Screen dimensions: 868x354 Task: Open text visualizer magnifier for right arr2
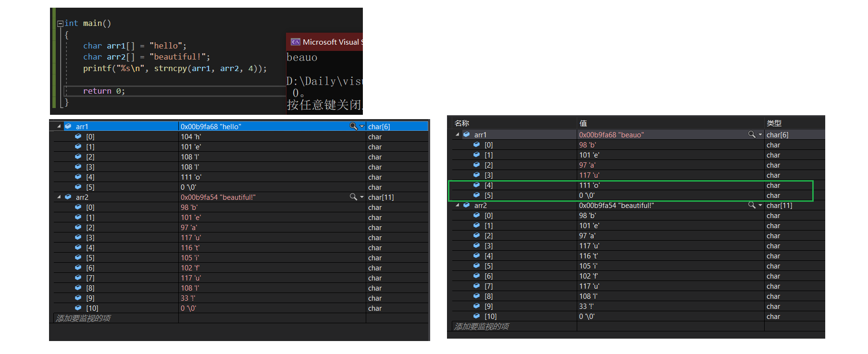tap(752, 205)
